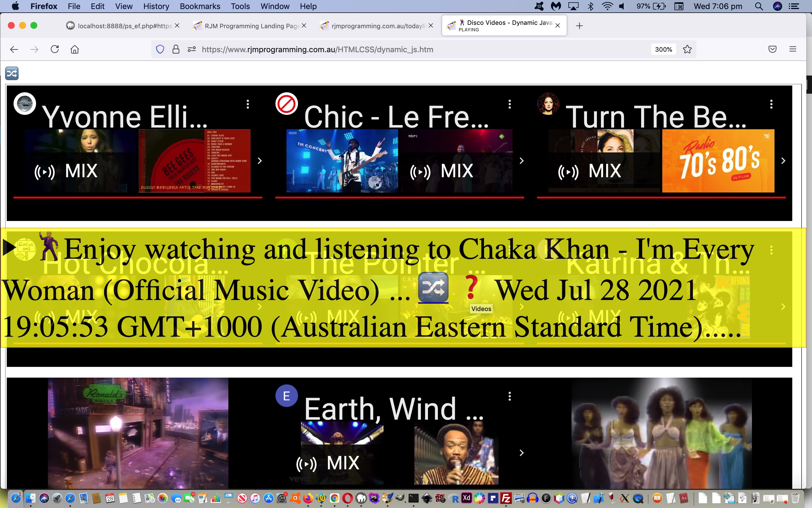Click the Turn The Beat channel avatar

(x=548, y=104)
